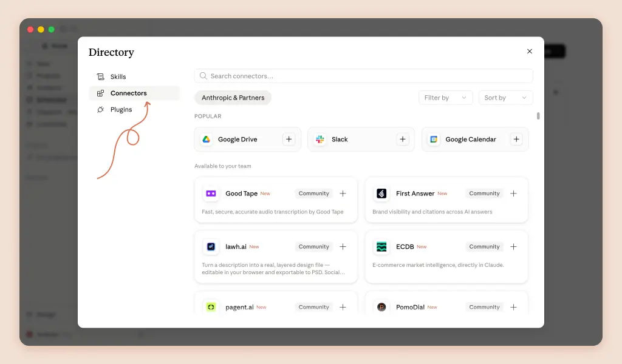Click the Slack connector name
622x364 pixels.
[x=340, y=139]
